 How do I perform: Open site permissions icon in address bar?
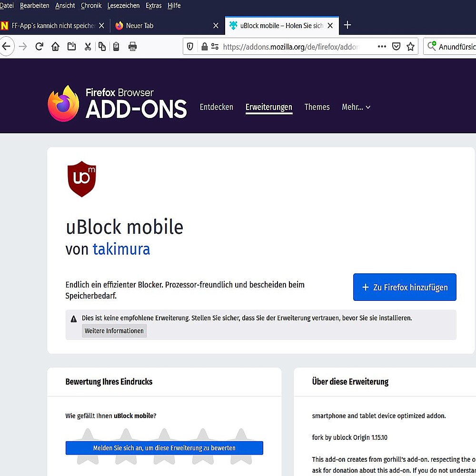(x=215, y=47)
